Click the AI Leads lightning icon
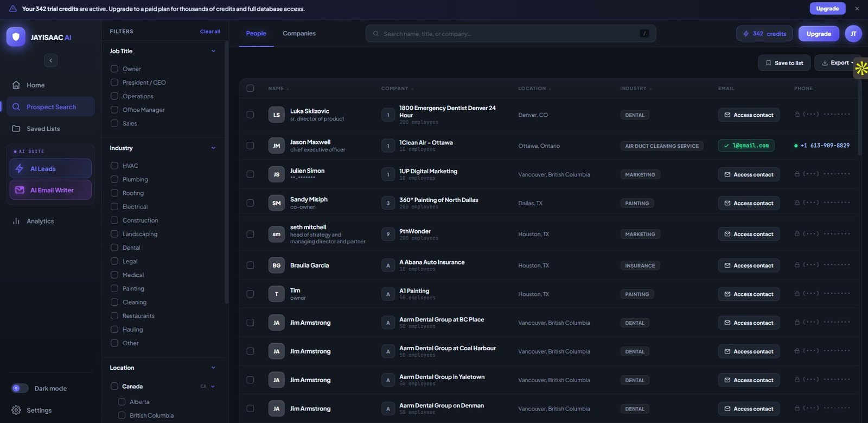 click(x=20, y=169)
